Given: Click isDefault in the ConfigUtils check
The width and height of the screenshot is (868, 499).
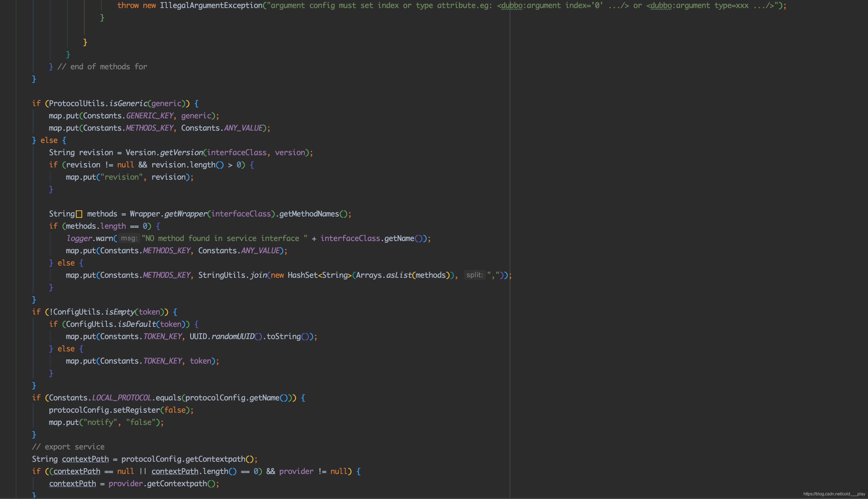Looking at the screenshot, I should click(137, 324).
